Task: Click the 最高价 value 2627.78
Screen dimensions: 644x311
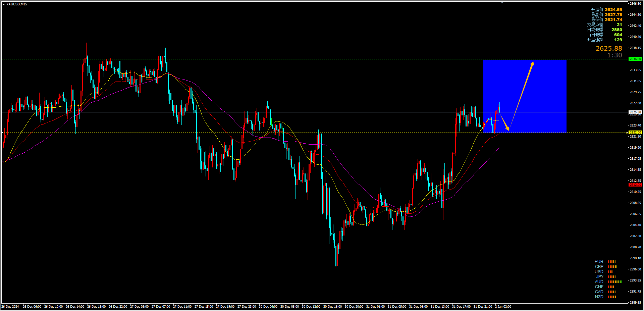Action: click(x=613, y=15)
